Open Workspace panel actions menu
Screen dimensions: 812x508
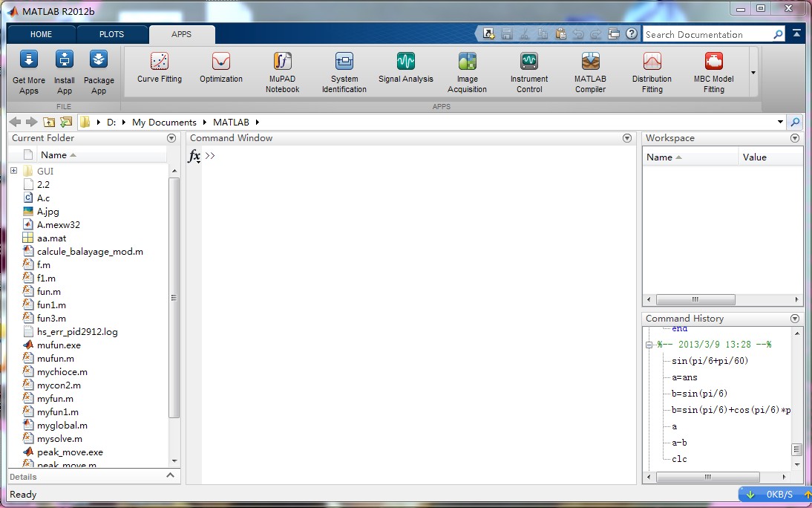click(x=795, y=138)
